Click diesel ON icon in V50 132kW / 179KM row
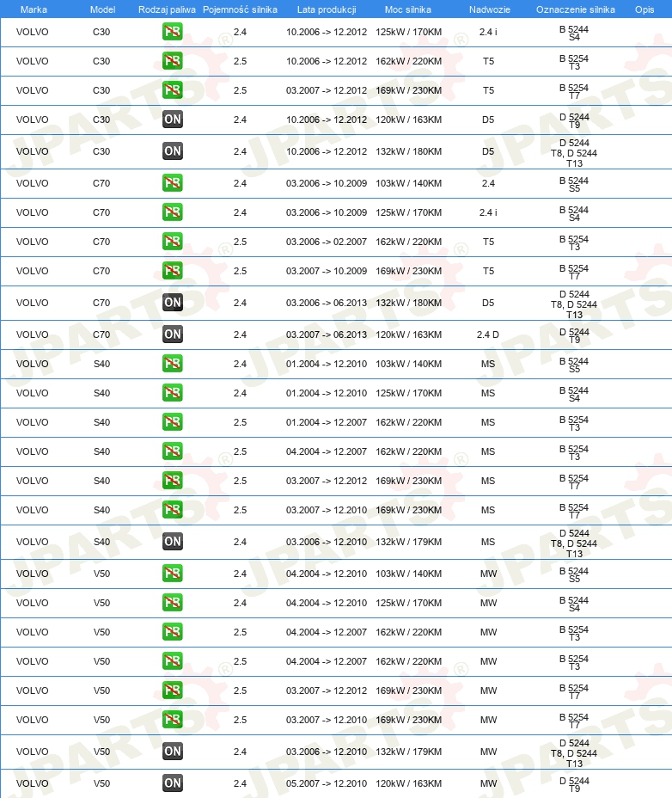Image resolution: width=672 pixels, height=798 pixels. click(x=173, y=752)
